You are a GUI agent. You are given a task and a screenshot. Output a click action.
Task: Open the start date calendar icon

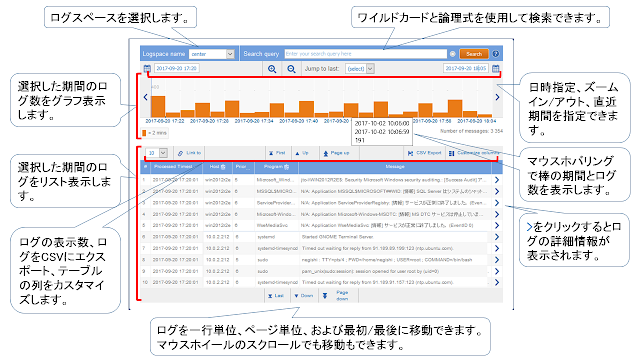coord(147,69)
